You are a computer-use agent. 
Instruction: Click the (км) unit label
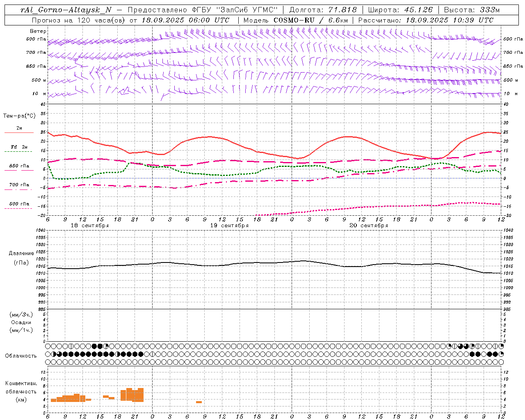click(21, 399)
